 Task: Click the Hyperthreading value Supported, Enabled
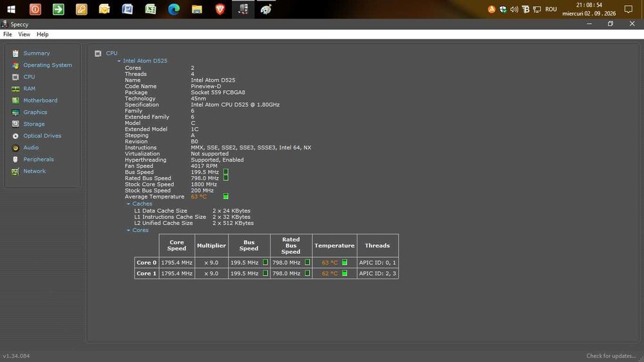point(217,160)
